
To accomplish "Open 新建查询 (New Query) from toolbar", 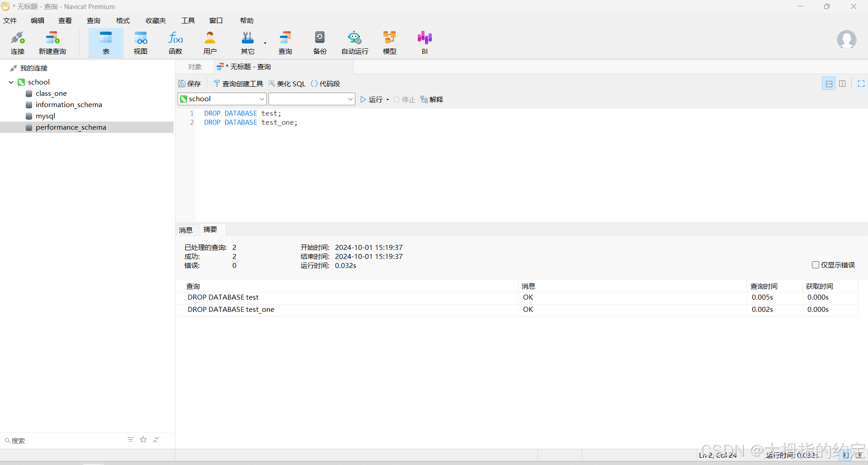I will (x=52, y=43).
